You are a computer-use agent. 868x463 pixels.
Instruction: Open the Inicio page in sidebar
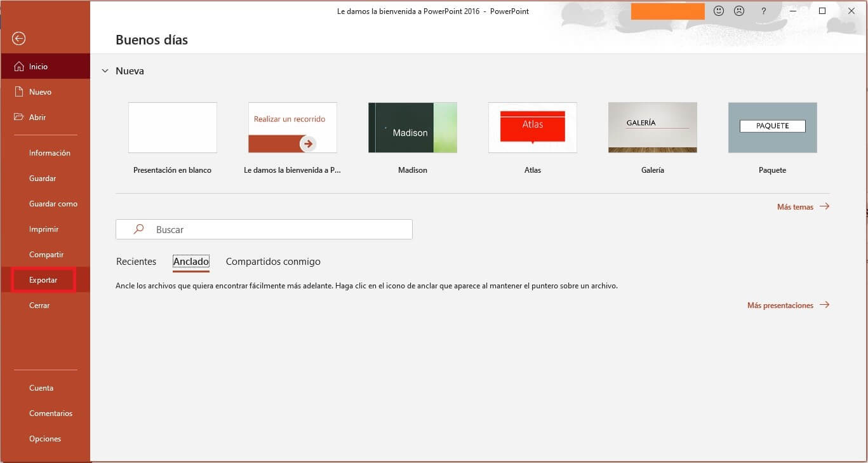(x=38, y=67)
